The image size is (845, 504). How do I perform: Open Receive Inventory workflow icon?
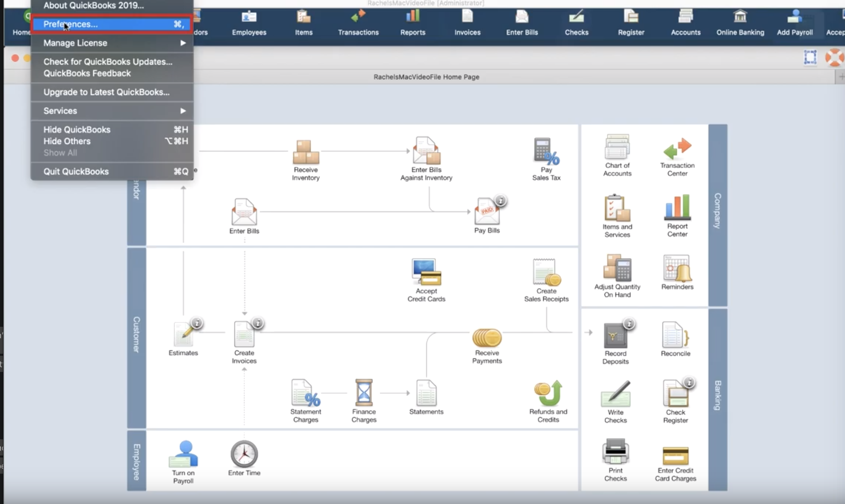tap(306, 160)
